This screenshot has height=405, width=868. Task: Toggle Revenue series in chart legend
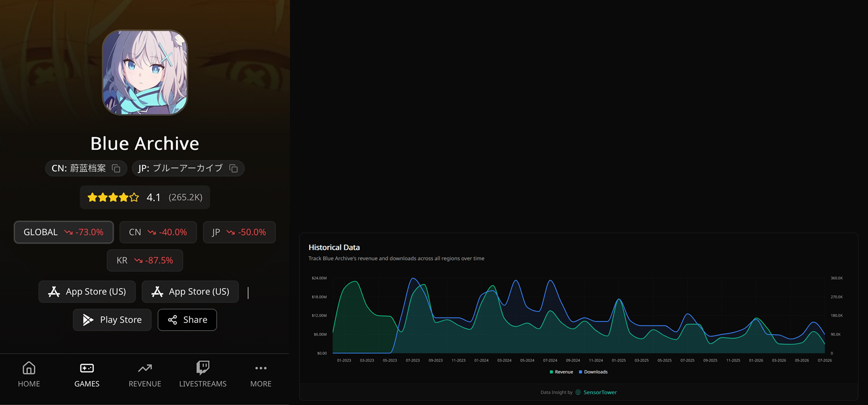pos(561,372)
